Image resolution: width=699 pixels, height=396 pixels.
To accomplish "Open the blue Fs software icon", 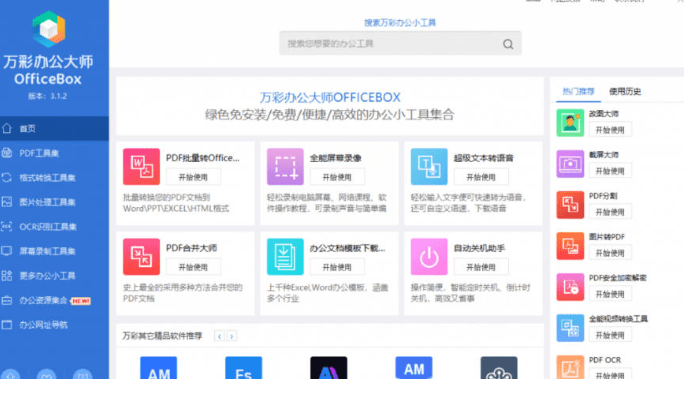I will [x=243, y=368].
